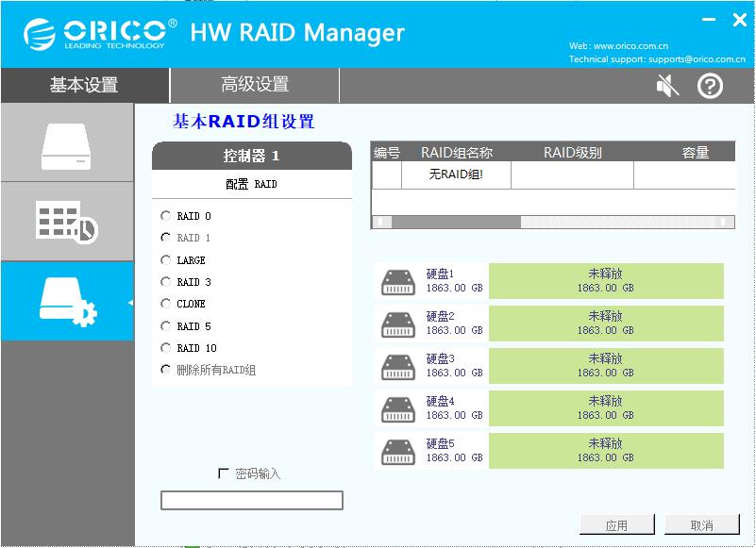This screenshot has width=756, height=548.
Task: Click the Technical support email text
Action: click(x=657, y=59)
